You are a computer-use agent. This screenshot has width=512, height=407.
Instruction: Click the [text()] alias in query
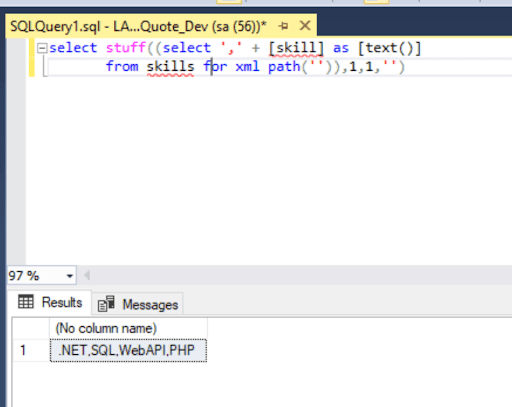tap(389, 48)
